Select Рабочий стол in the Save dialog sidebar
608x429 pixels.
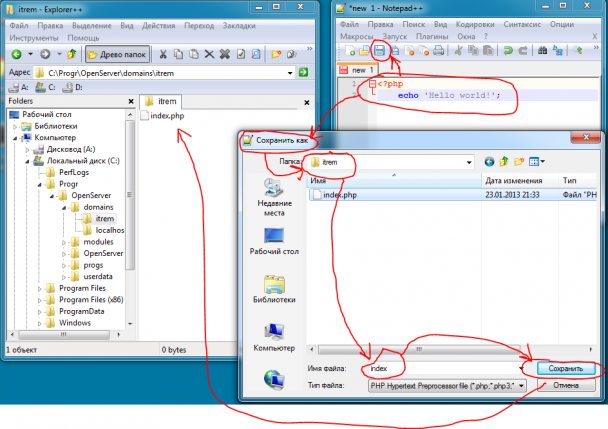pyautogui.click(x=274, y=241)
